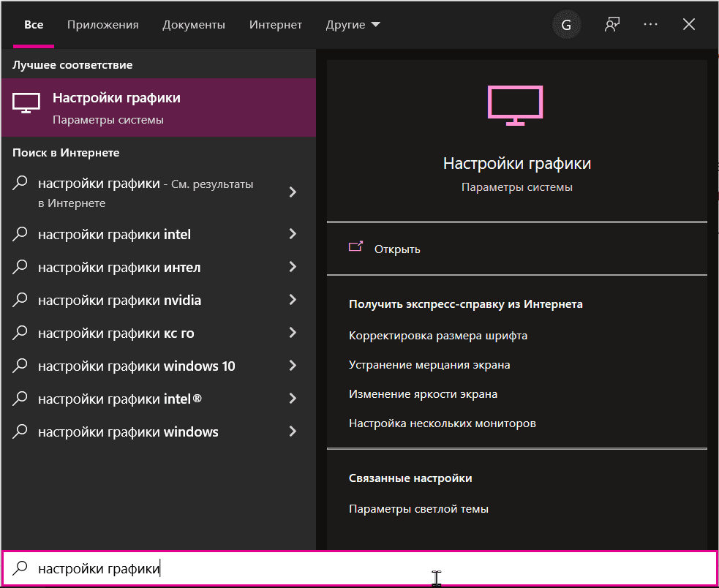
Task: Click the pink Открыть launch icon
Action: coord(356,248)
